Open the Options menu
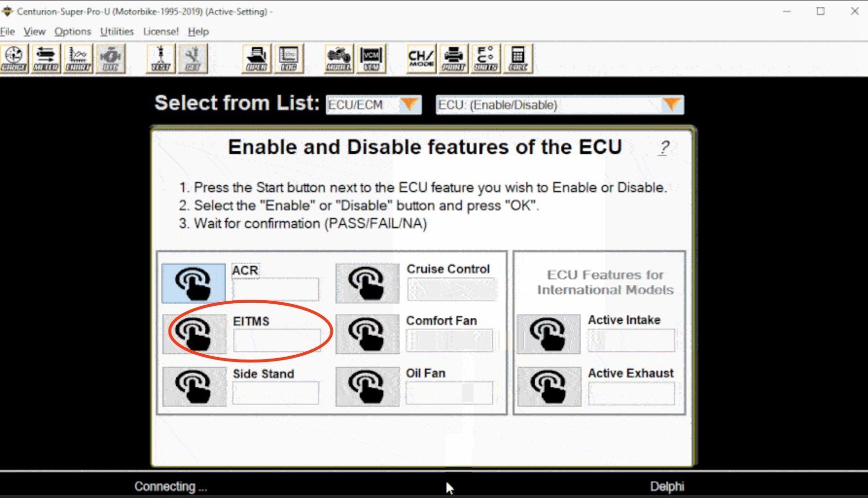The height and width of the screenshot is (498, 868). [x=72, y=32]
